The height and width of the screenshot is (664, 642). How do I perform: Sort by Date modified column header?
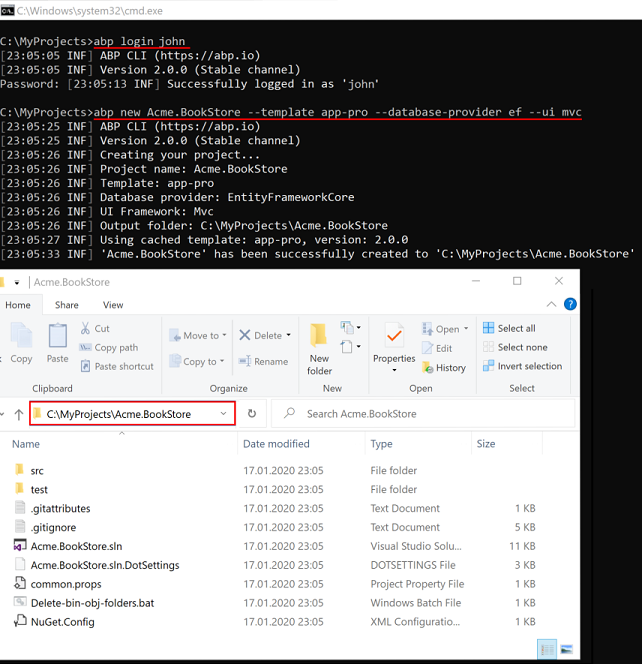point(276,444)
